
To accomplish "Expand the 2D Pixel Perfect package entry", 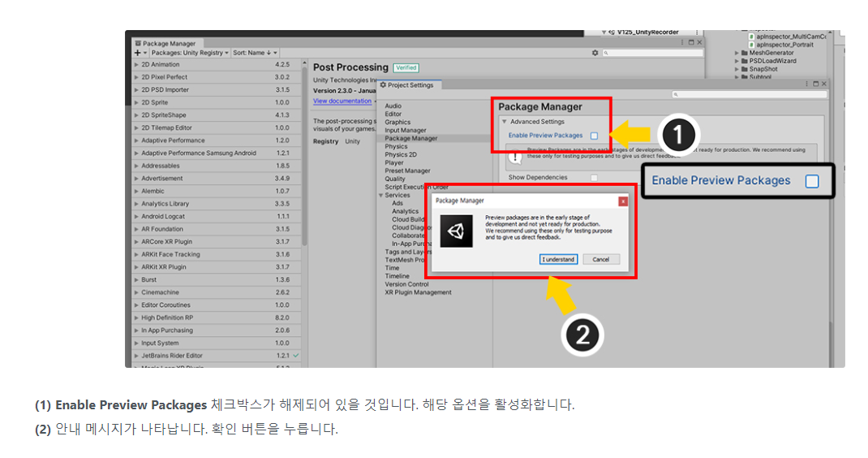I will coord(137,77).
